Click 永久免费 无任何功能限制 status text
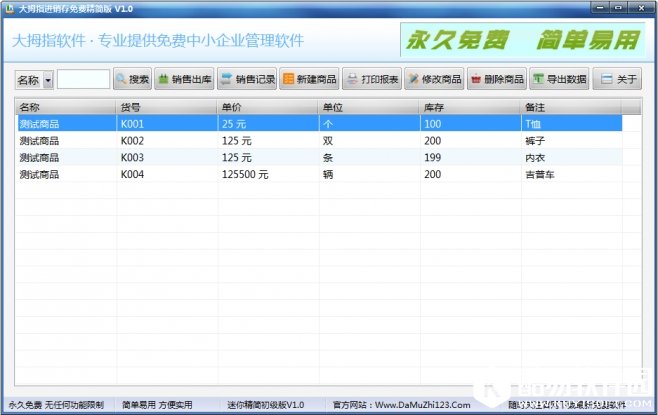 (x=56, y=405)
